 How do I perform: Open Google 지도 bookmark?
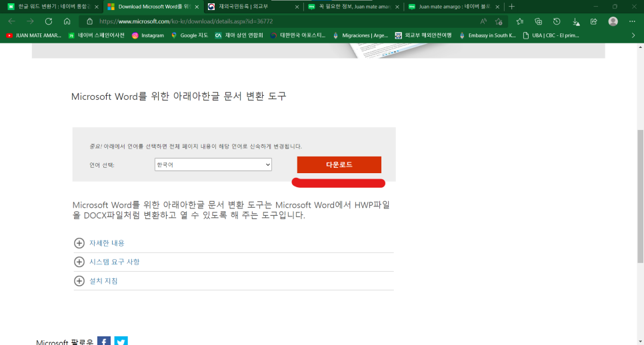[189, 36]
